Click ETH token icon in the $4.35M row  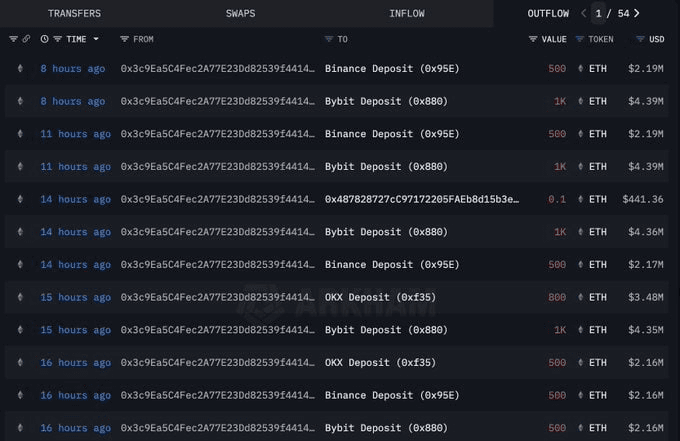click(x=580, y=330)
